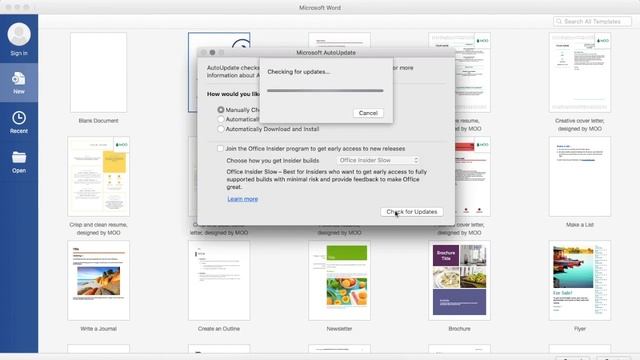Click the Choose how you get Insider builds label
The width and height of the screenshot is (640, 360).
point(273,161)
